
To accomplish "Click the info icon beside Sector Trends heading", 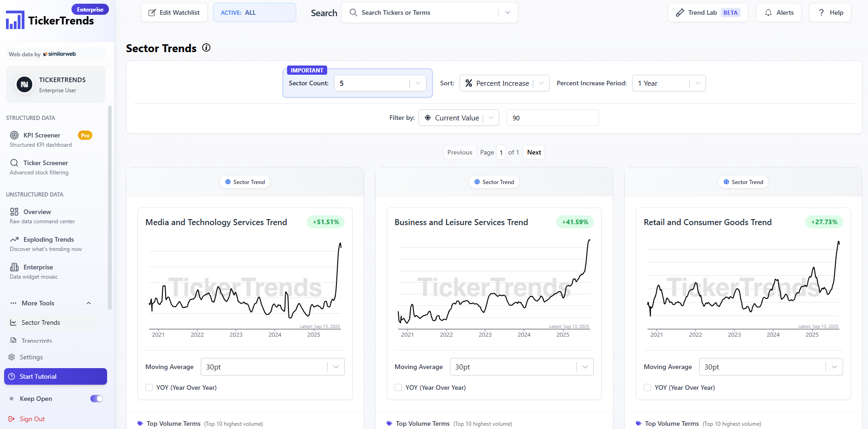I will (206, 48).
